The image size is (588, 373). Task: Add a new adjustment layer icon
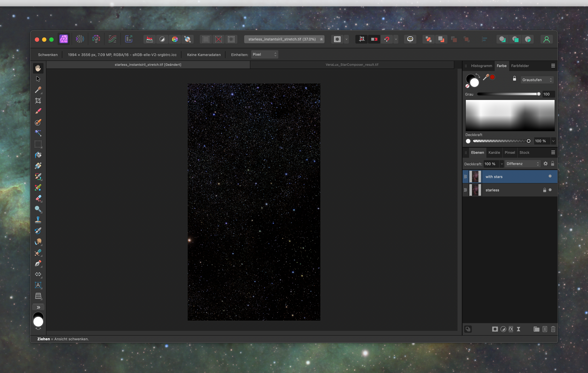[x=503, y=329]
